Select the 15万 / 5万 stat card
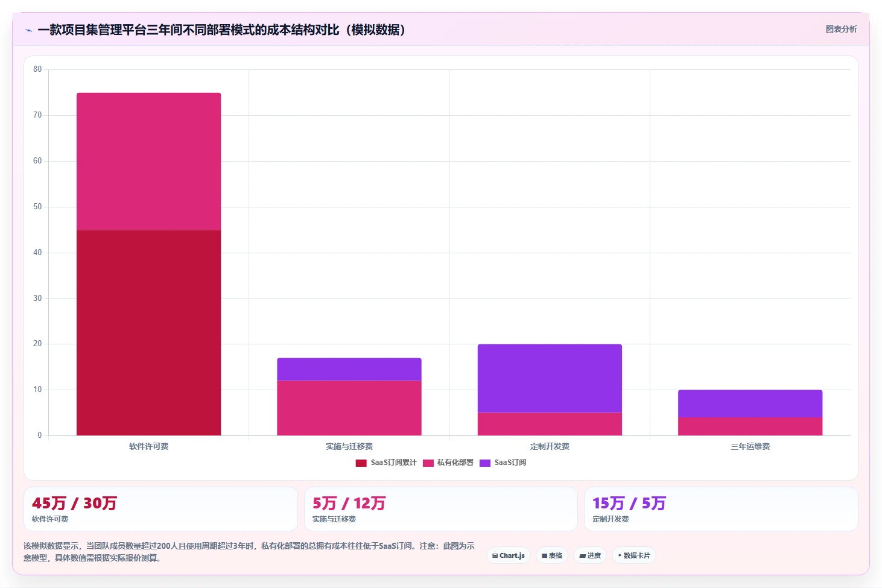 point(721,509)
